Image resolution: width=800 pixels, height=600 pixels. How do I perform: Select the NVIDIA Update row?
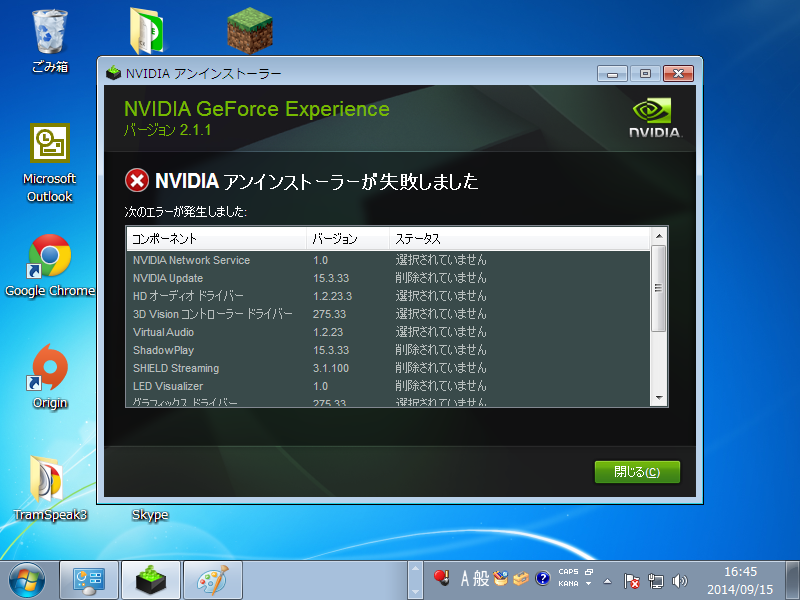tap(388, 278)
